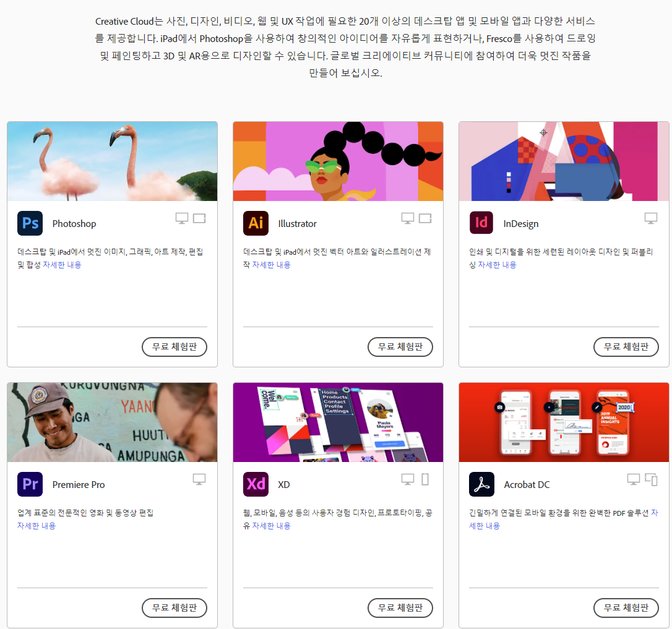Click the Acrobat DC product name text
Screen dimensions: 672x629
pyautogui.click(x=527, y=485)
